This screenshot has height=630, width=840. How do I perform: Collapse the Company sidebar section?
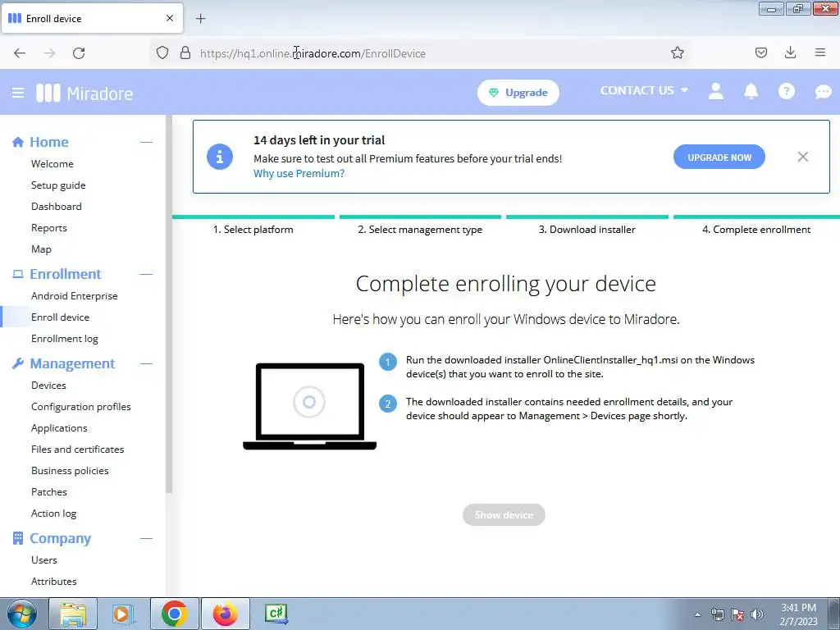[146, 538]
